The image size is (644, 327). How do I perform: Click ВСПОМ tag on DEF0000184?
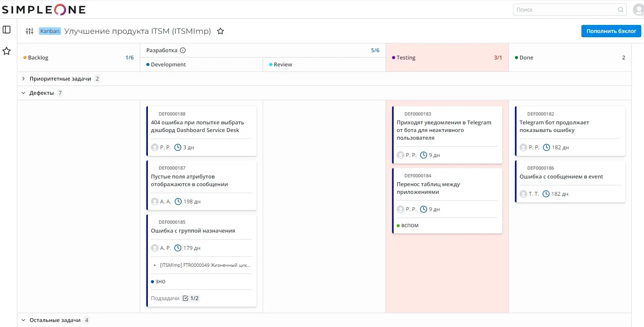coord(407,226)
